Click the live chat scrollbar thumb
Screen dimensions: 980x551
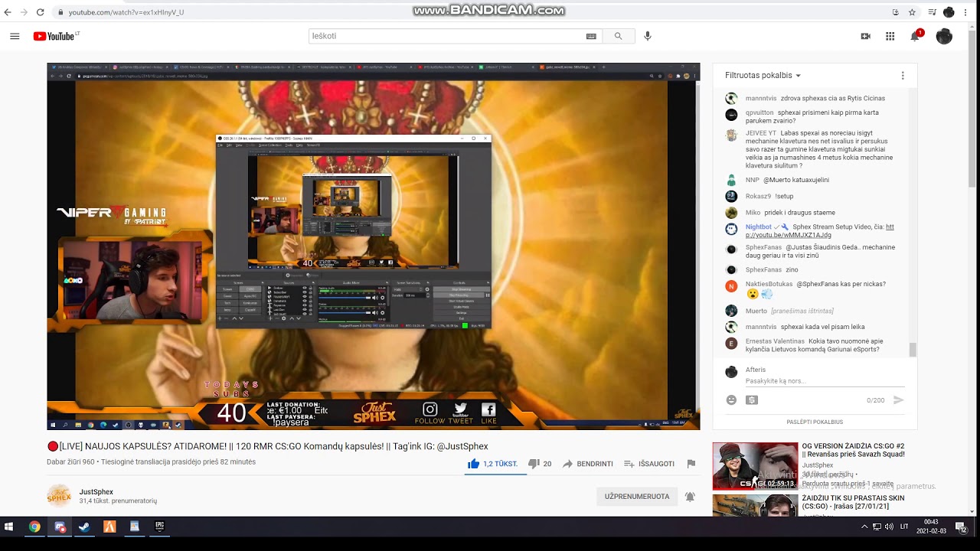pos(913,349)
